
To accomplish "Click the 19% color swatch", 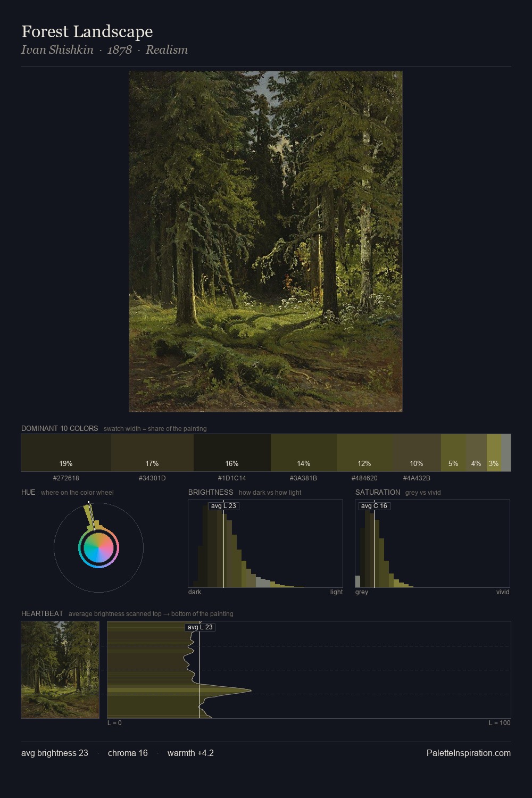I will coord(66,453).
